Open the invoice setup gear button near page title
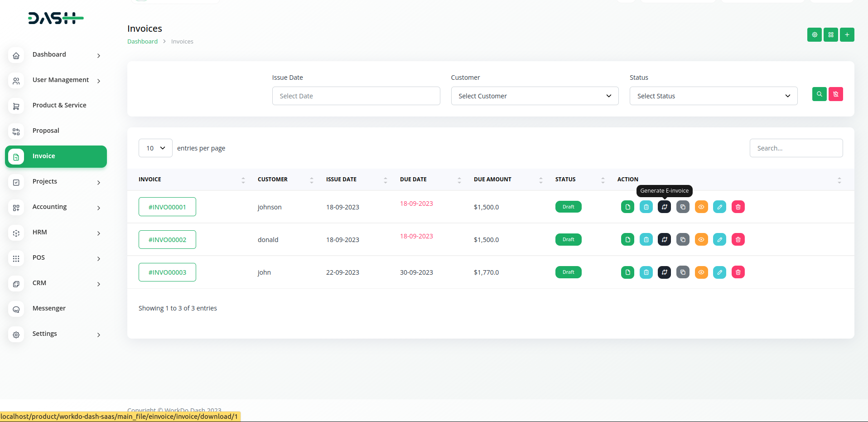Screen dimensions: 868x422 click(814, 34)
